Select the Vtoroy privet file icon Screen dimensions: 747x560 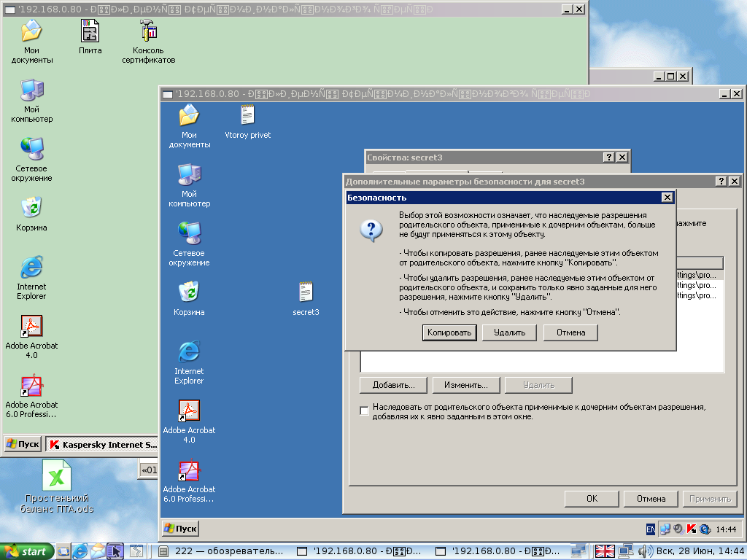[248, 116]
